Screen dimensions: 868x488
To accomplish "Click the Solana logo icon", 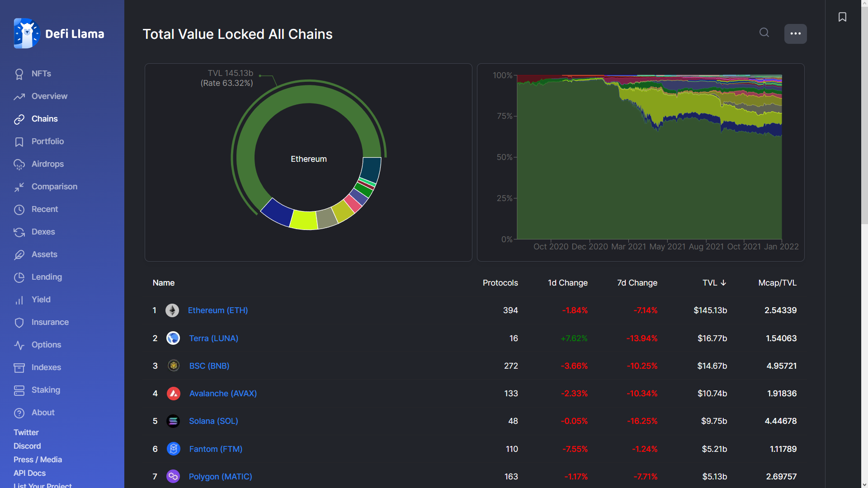I will pyautogui.click(x=173, y=421).
